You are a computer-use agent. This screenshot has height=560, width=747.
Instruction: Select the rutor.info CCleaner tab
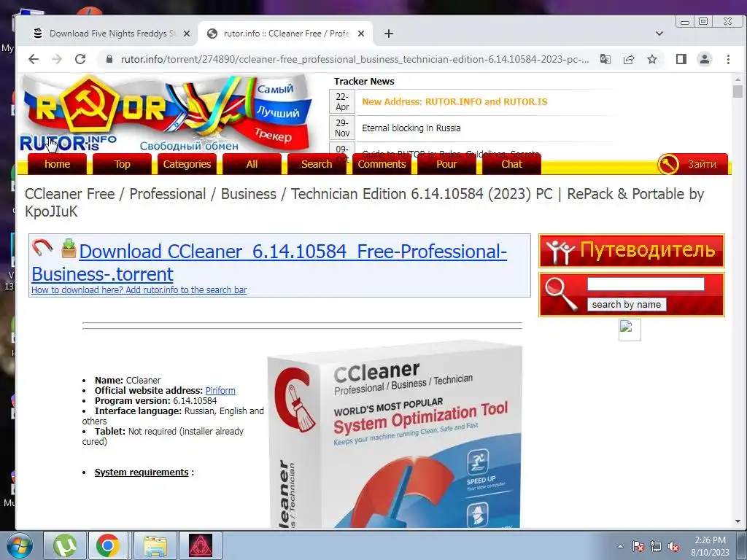pos(286,34)
